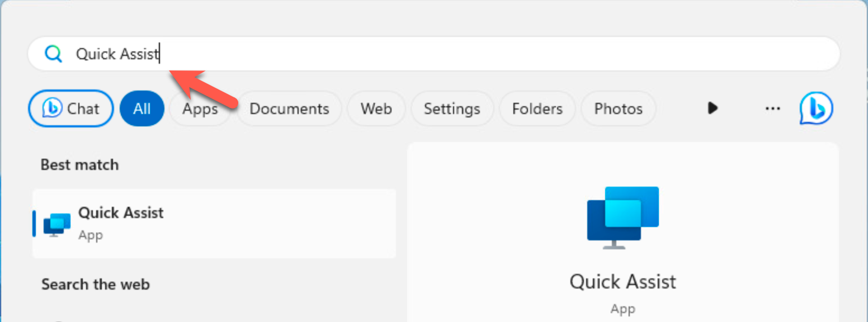The height and width of the screenshot is (322, 868).
Task: Switch to the Settings filter tab
Action: pos(452,108)
